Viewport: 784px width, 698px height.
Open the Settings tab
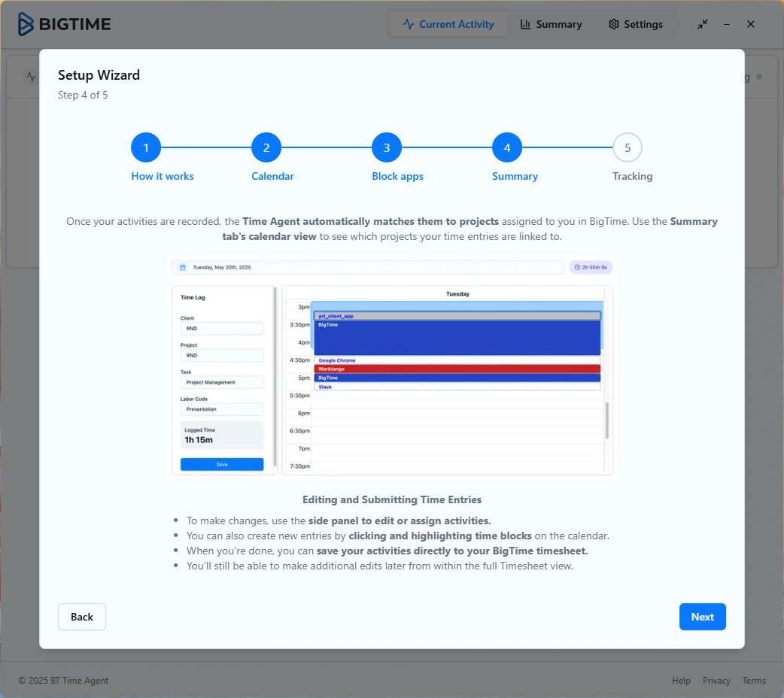635,24
